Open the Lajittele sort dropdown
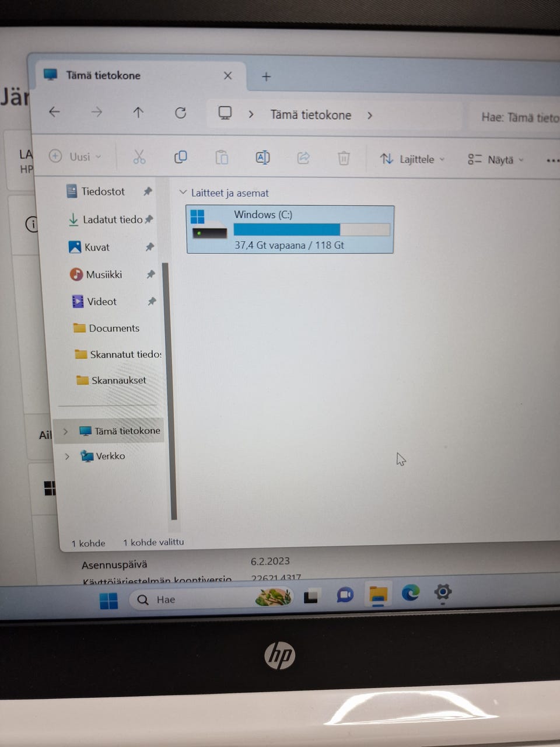Image resolution: width=560 pixels, height=747 pixels. click(x=412, y=159)
